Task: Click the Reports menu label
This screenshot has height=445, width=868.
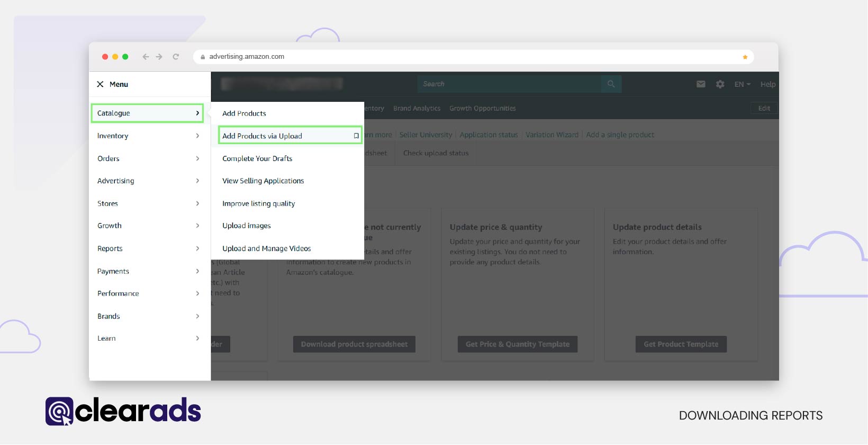Action: click(110, 248)
